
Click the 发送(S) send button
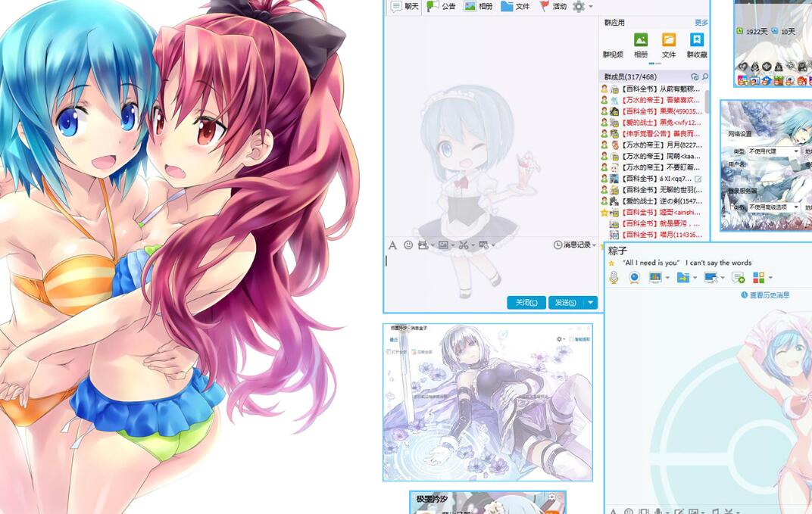(x=566, y=303)
